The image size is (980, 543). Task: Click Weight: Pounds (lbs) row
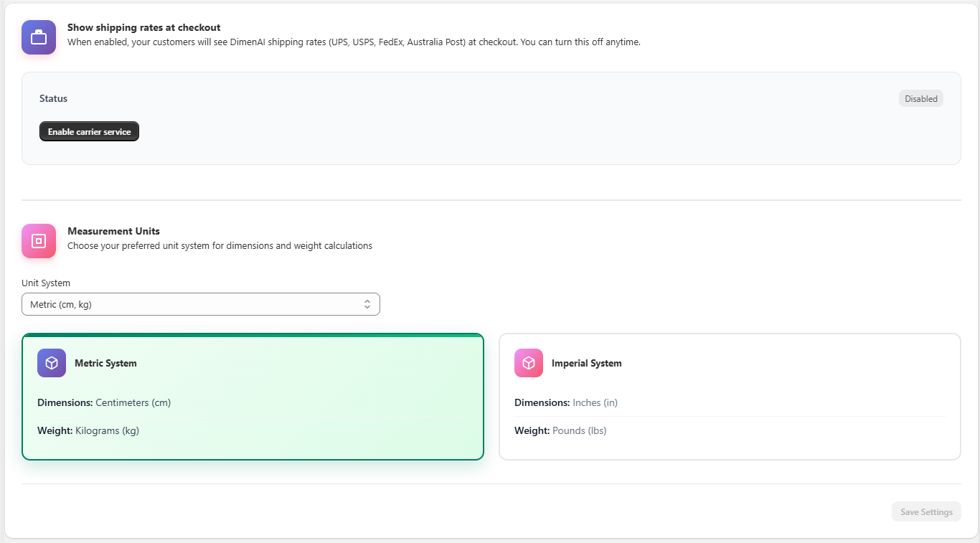[560, 430]
